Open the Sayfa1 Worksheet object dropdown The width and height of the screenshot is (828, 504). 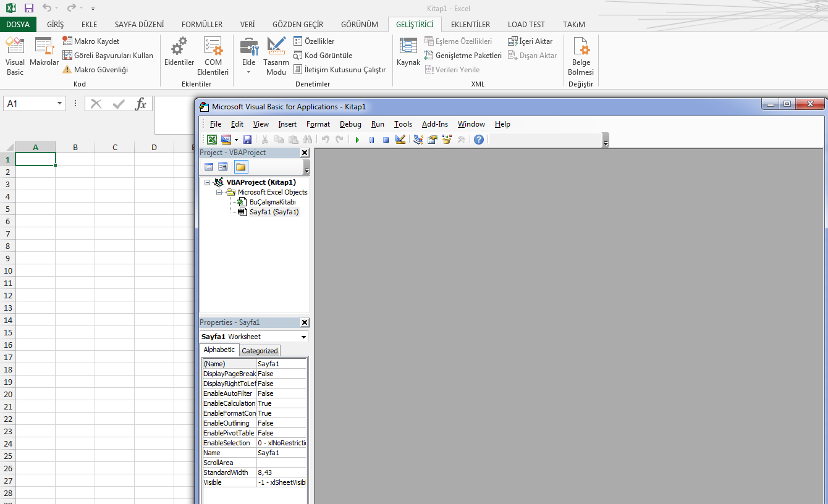[303, 337]
